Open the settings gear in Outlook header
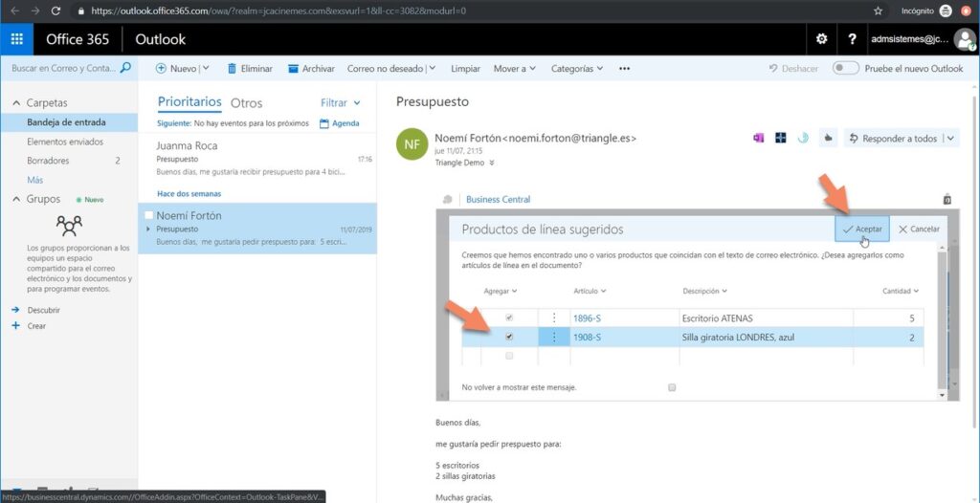The image size is (980, 503). (820, 39)
